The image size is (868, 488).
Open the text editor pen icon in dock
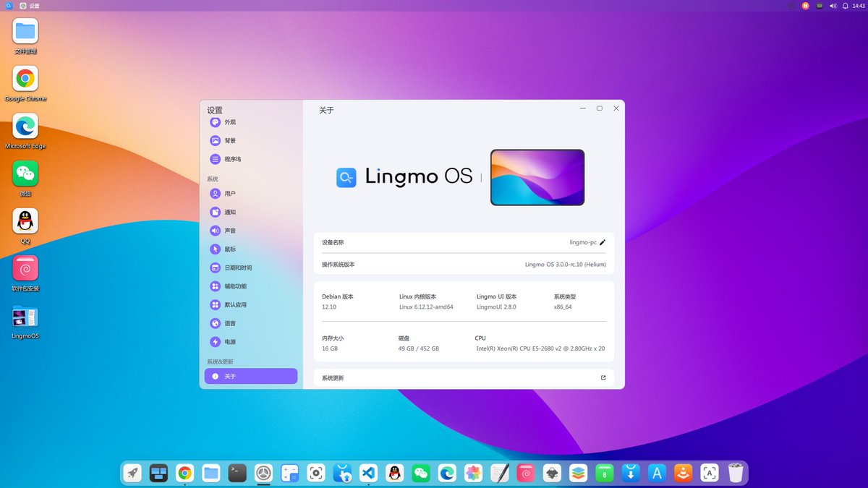[499, 474]
